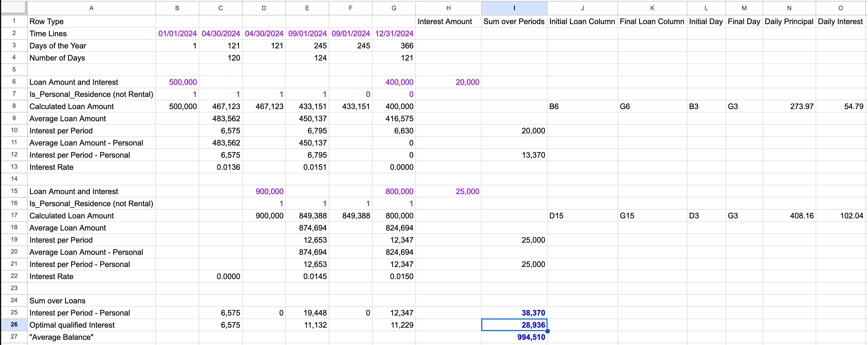Select the D3 initial day cell
This screenshot has height=345, width=868.
(706, 216)
